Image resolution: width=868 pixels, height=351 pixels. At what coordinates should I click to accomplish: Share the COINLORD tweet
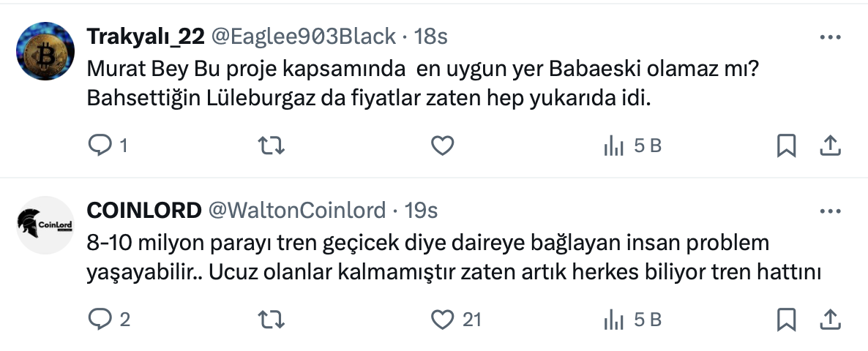pos(829,320)
